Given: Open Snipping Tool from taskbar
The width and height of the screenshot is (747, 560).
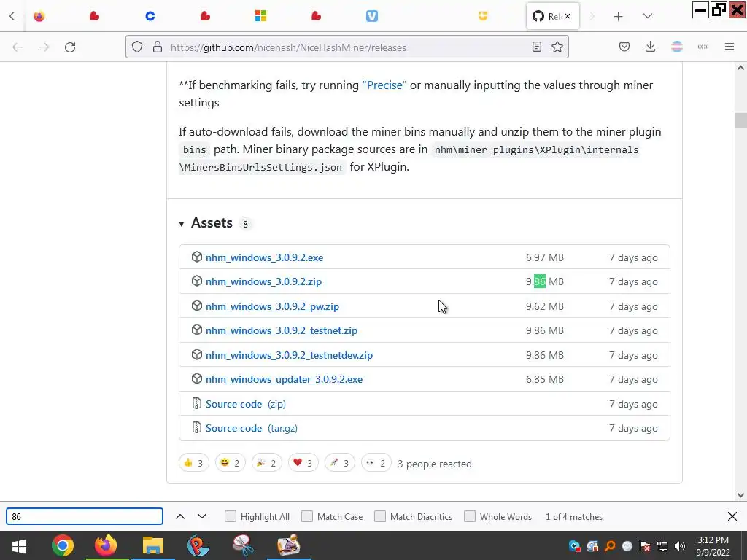Looking at the screenshot, I should point(243,545).
